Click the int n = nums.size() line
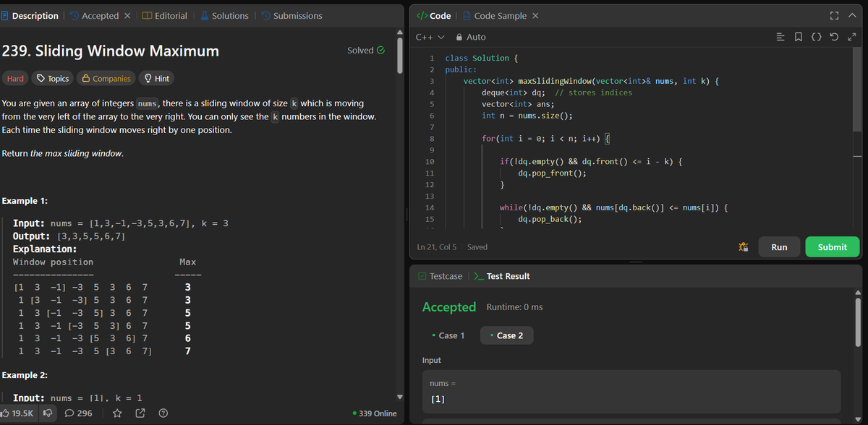This screenshot has height=425, width=868. coord(527,116)
